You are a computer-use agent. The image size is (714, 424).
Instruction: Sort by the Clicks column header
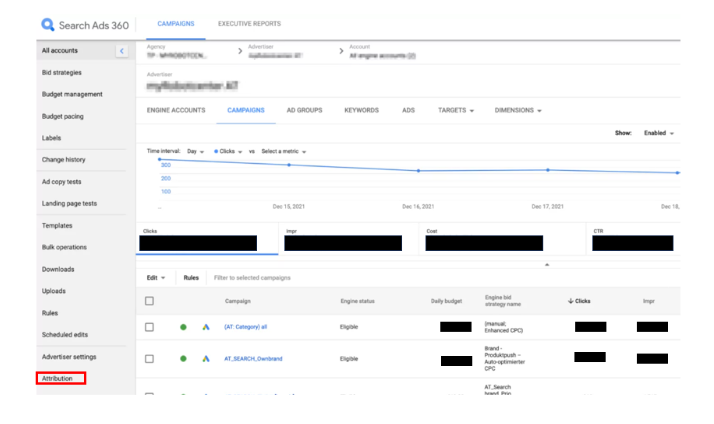(x=578, y=300)
